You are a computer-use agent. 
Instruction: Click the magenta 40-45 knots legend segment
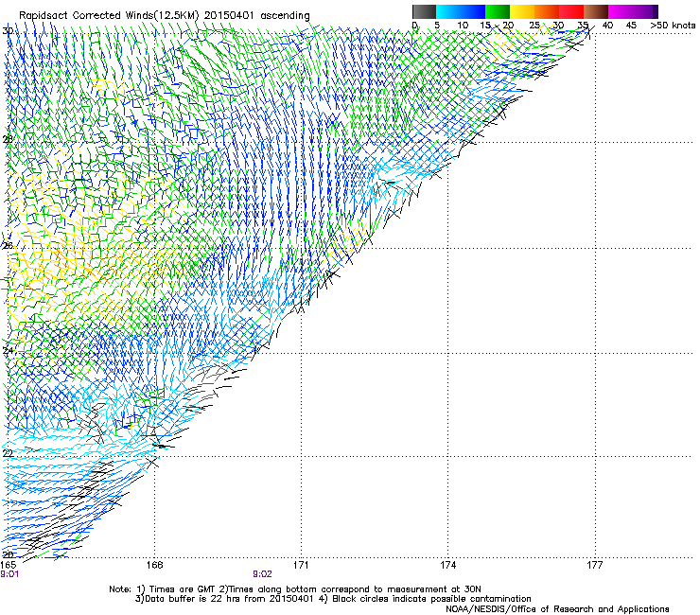621,11
